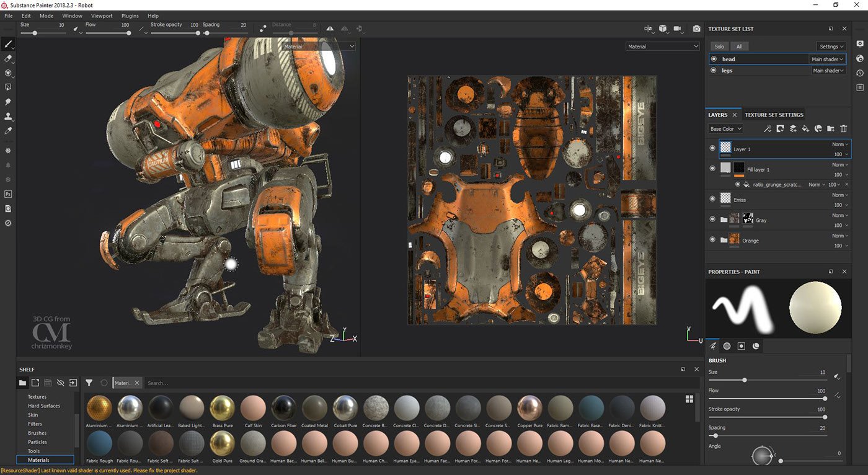Open the Main shader dropdown for head
Image resolution: width=868 pixels, height=475 pixels.
click(x=828, y=59)
